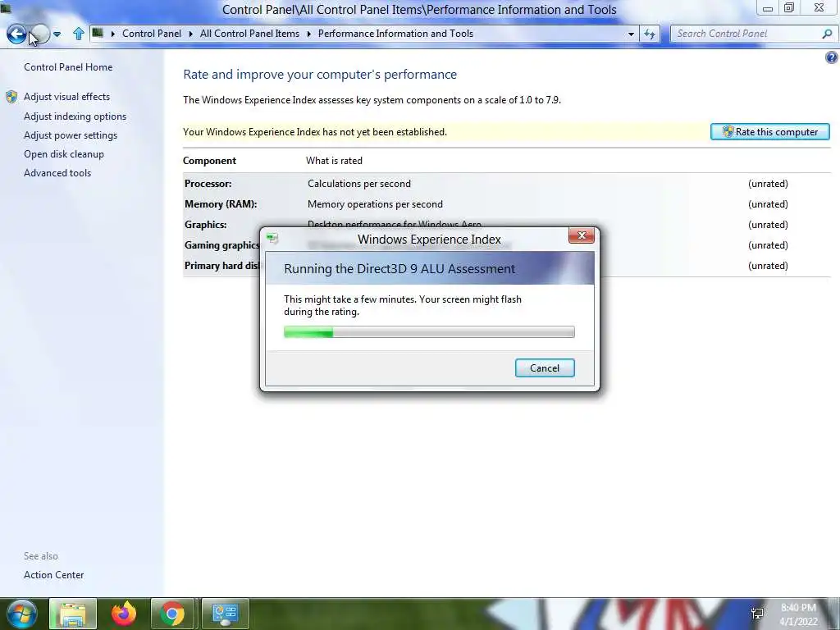Go back using the Back arrow button
This screenshot has width=840, height=630.
(16, 34)
